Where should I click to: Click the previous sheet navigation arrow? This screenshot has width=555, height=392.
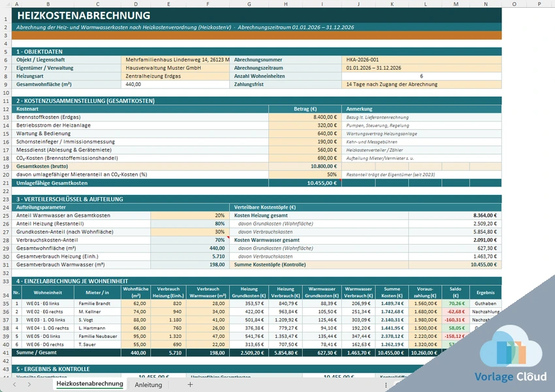tap(14, 385)
